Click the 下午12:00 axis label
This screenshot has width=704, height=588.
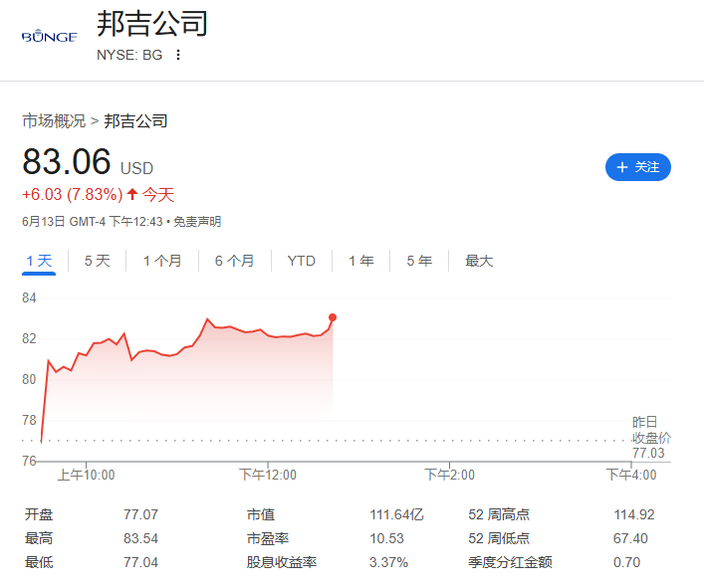click(x=268, y=475)
